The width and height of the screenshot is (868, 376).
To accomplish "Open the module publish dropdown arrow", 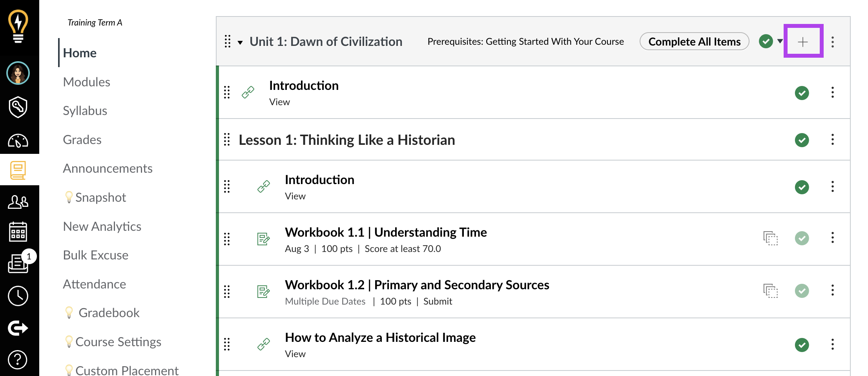I will [780, 41].
